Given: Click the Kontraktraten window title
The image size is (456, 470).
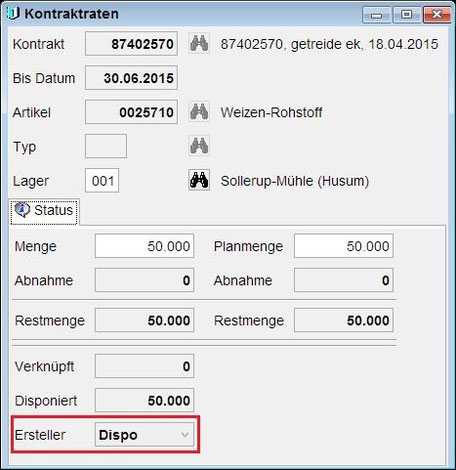Looking at the screenshot, I should click(71, 14).
